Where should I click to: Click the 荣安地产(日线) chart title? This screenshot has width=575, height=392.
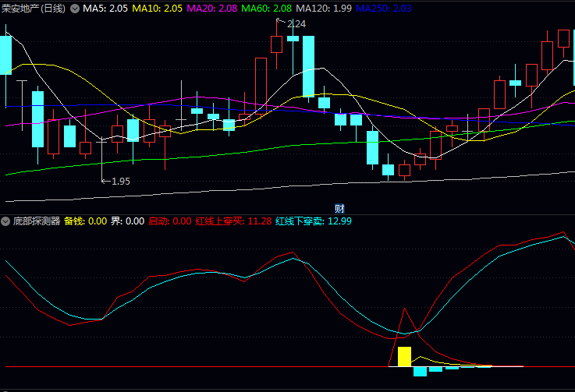tap(34, 9)
